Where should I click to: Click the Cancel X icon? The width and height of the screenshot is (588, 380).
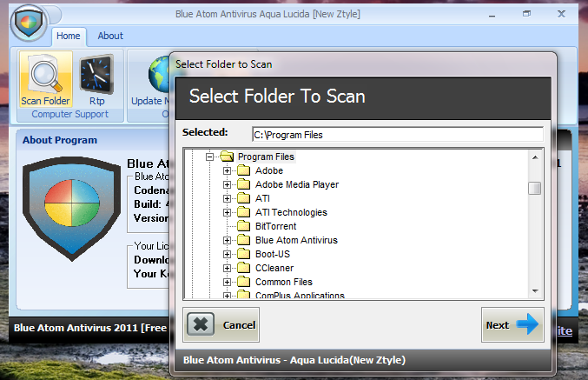click(x=201, y=324)
